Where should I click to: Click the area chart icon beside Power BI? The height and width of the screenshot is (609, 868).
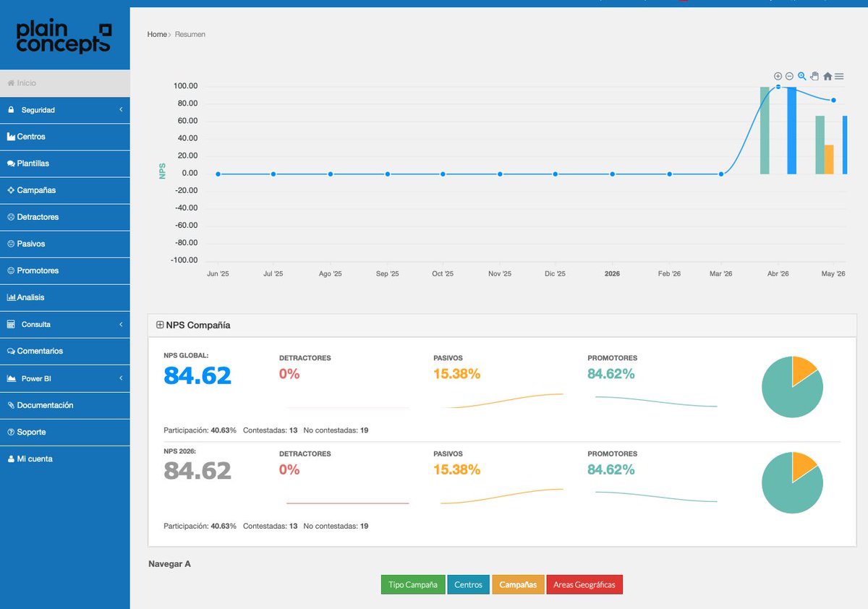11,378
